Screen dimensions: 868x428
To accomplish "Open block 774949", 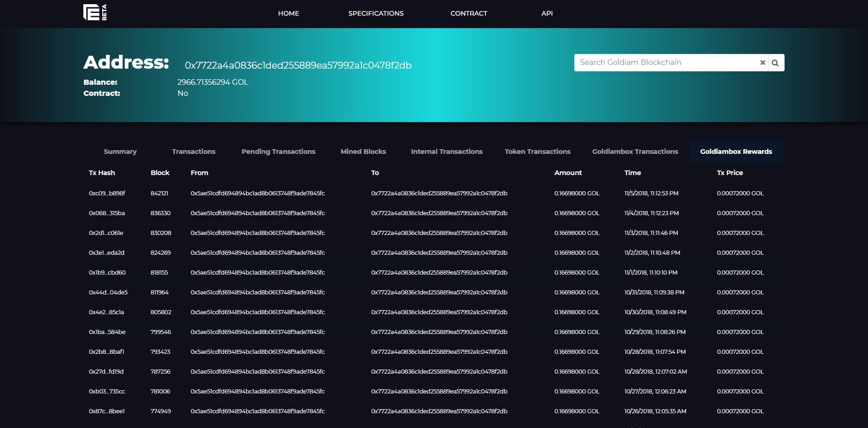I will click(x=161, y=411).
